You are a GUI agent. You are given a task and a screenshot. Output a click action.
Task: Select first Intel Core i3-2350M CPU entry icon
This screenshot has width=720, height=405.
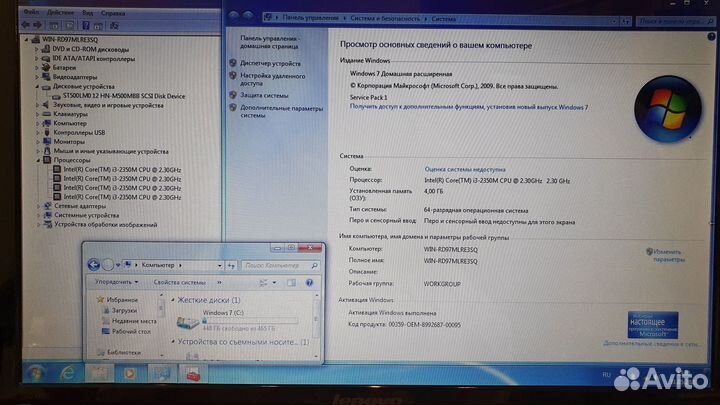click(x=57, y=169)
